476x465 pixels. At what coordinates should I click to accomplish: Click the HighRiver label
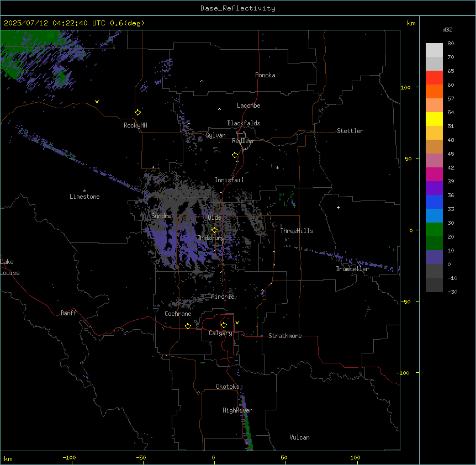[x=237, y=410]
